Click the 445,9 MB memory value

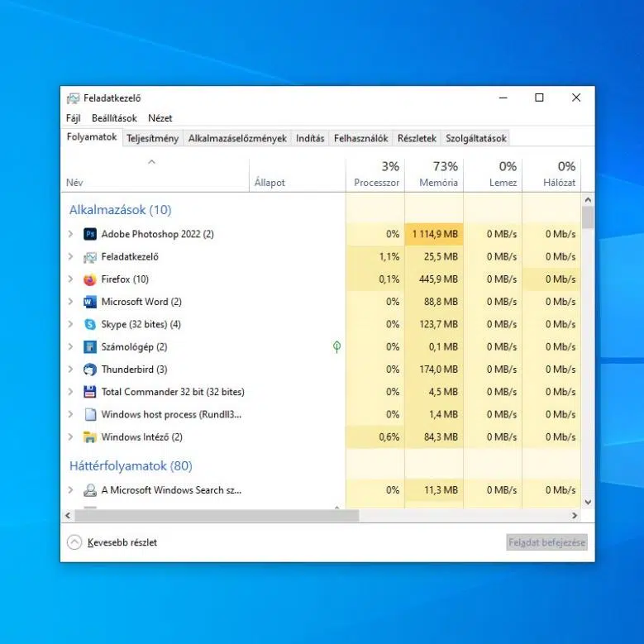pos(438,279)
